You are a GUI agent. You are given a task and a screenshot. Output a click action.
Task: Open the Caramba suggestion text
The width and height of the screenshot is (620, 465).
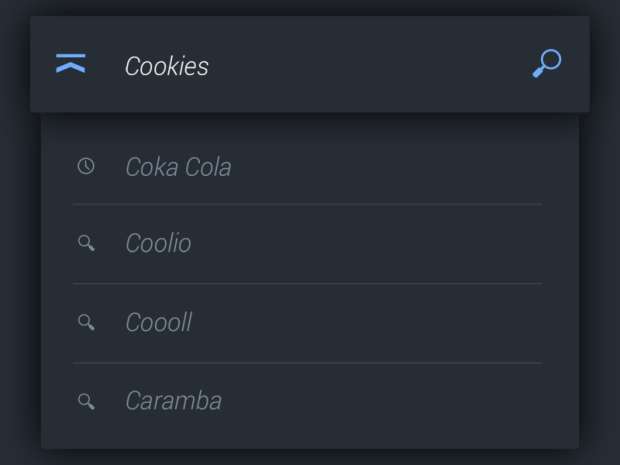(173, 401)
